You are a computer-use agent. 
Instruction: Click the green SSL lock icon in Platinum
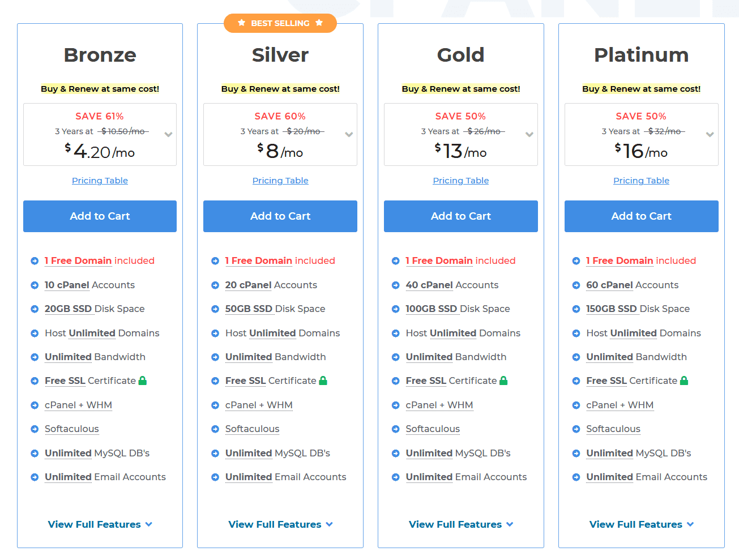click(x=684, y=381)
